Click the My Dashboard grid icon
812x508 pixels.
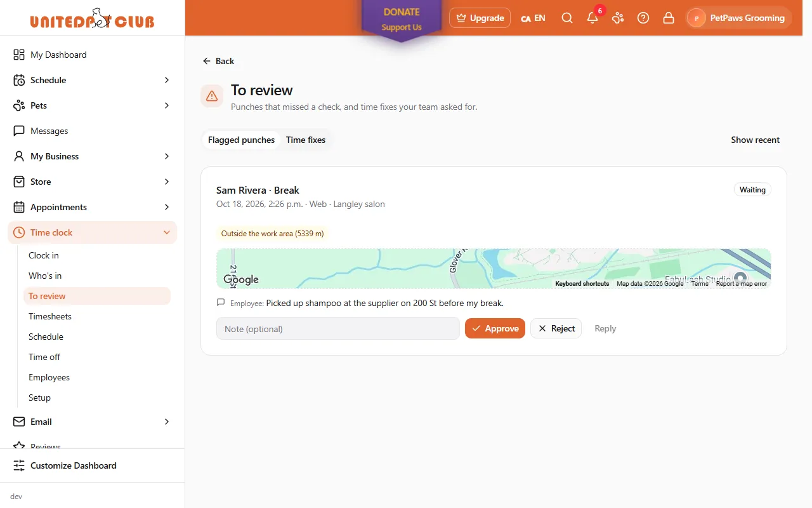19,55
